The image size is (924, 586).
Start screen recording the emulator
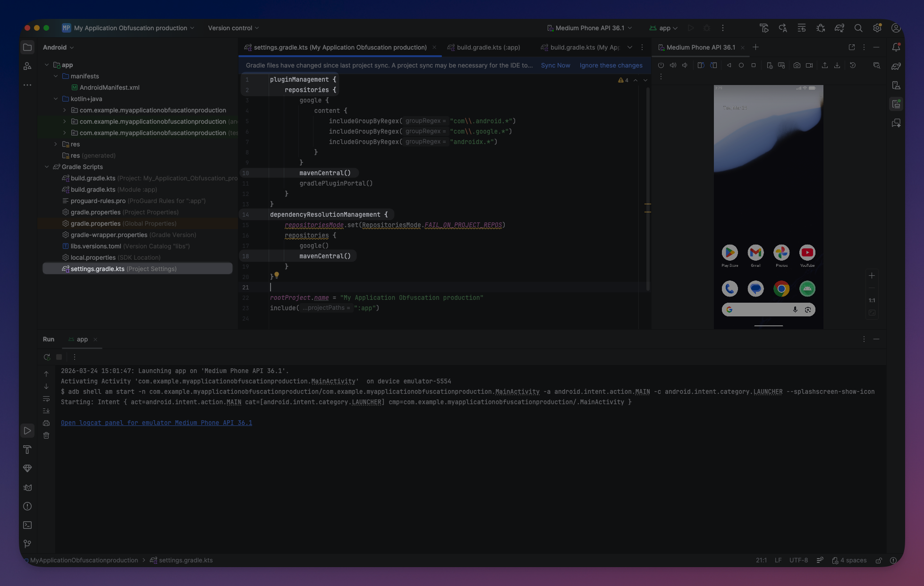[810, 65]
